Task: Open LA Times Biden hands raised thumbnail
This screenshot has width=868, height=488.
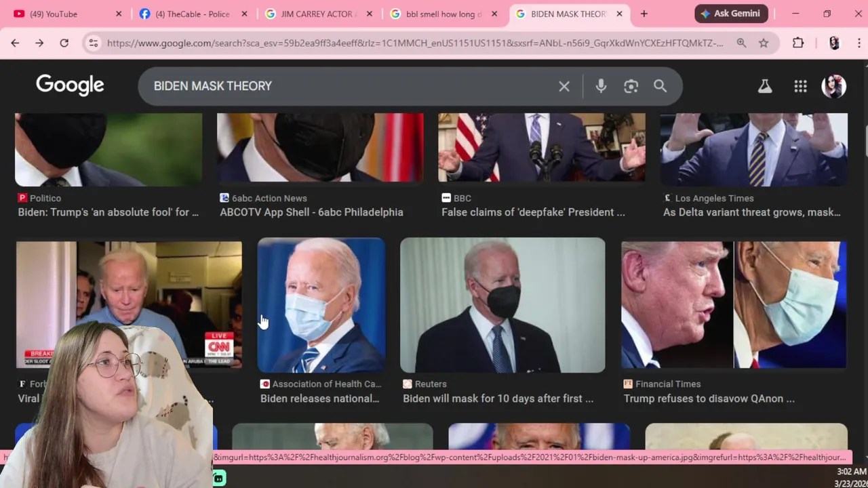Action: (x=753, y=149)
